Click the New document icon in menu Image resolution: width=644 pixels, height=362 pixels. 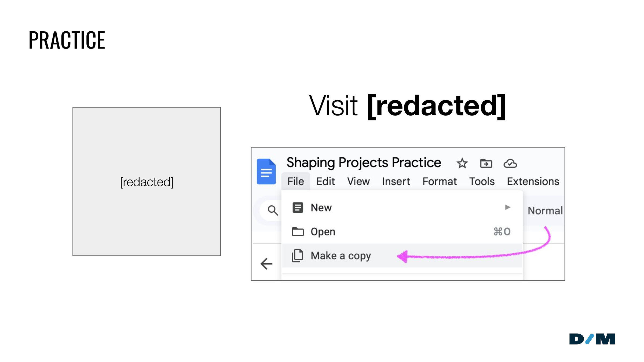tap(298, 208)
